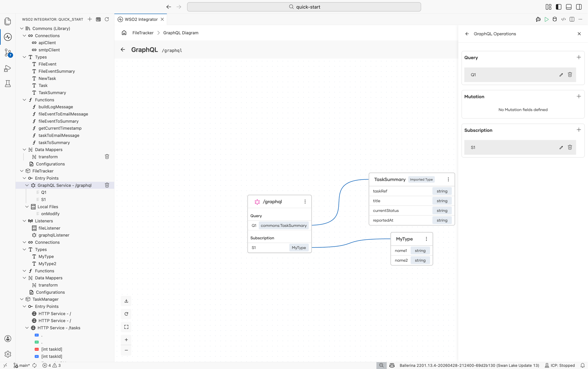Fit diagram to screen

point(126,327)
